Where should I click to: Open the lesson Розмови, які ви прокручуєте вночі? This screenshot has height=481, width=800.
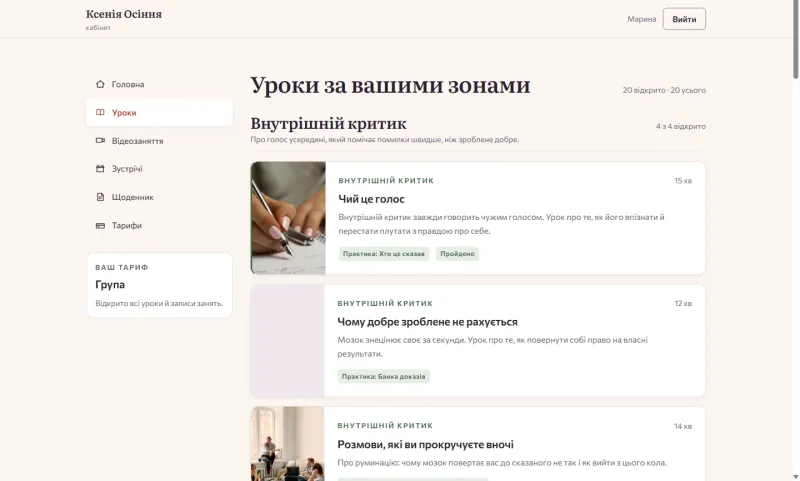click(425, 444)
